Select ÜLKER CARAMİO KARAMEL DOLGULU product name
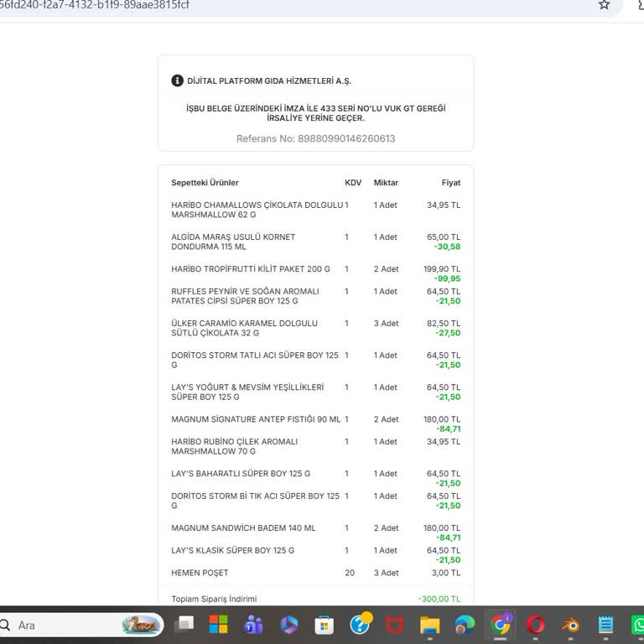Screen dimensions: 644x644 pyautogui.click(x=244, y=328)
